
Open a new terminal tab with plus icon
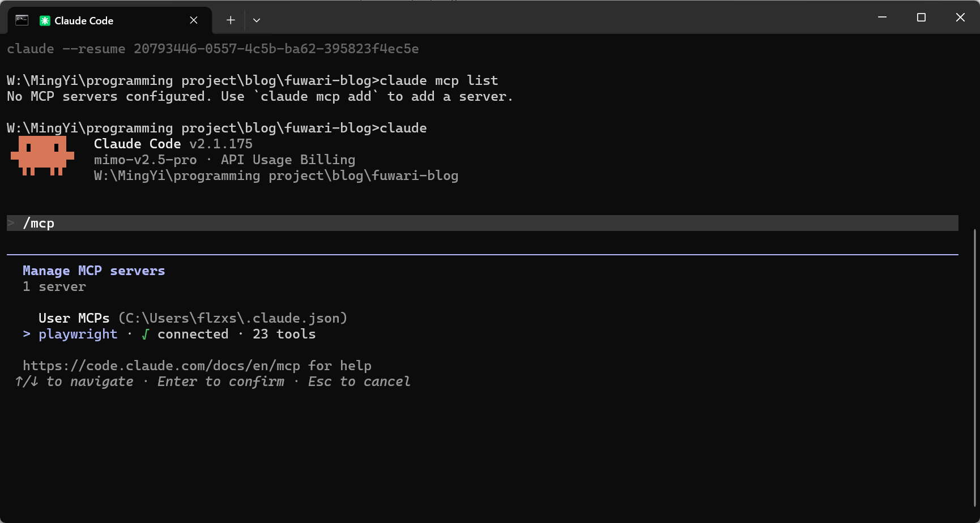pyautogui.click(x=231, y=20)
